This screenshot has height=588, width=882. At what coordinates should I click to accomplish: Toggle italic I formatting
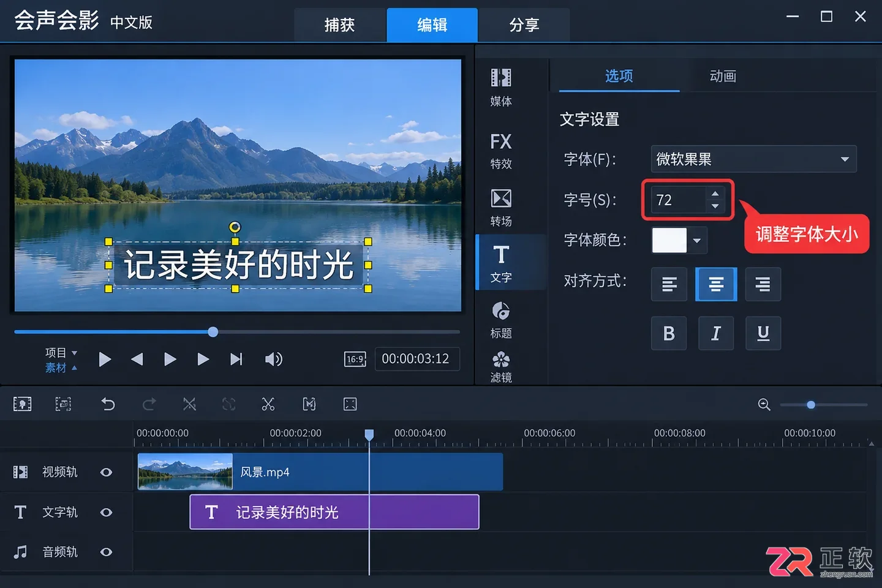[x=716, y=333]
